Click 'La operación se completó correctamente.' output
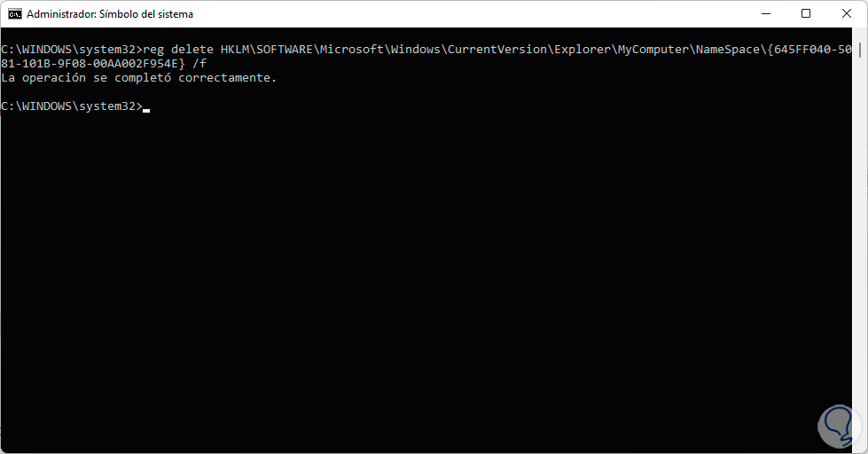 139,78
